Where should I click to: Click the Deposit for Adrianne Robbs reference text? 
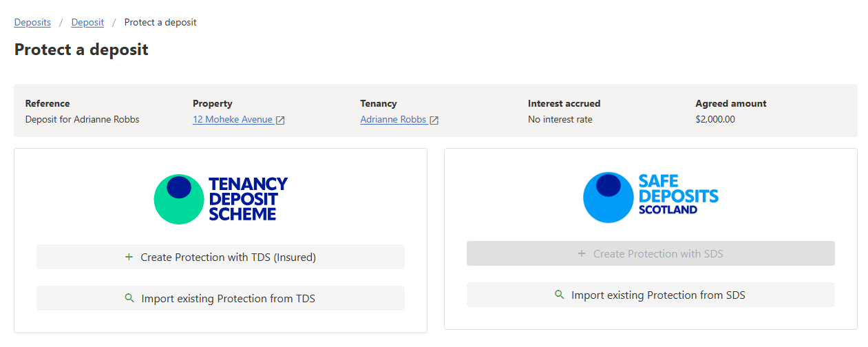pos(83,119)
